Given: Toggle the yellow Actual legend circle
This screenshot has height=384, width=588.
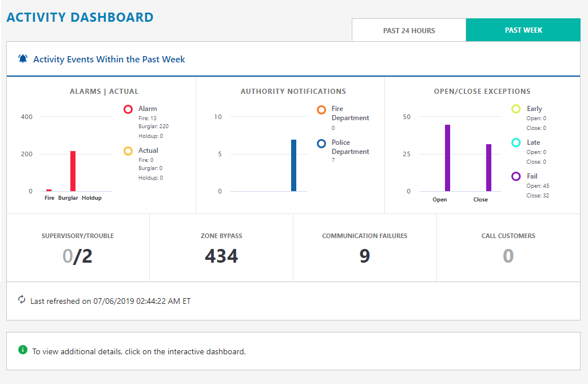Looking at the screenshot, I should (128, 151).
